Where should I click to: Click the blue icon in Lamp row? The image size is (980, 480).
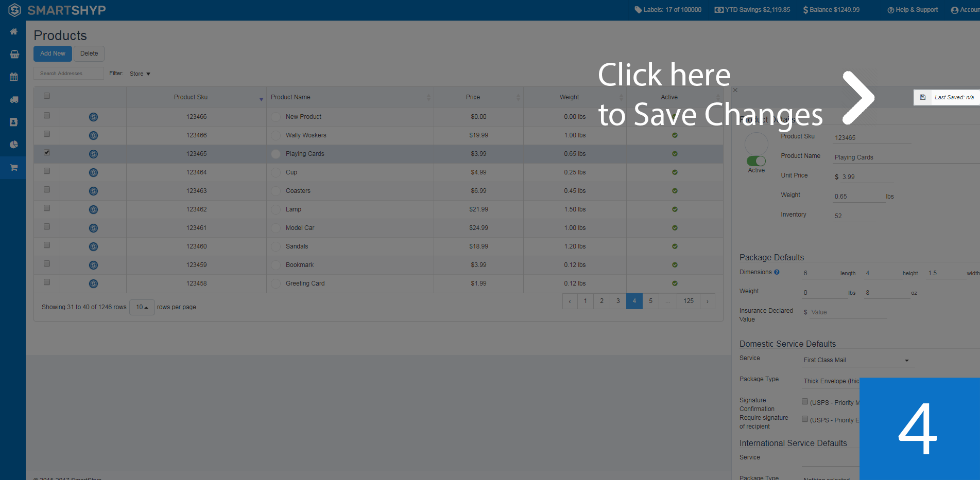click(x=93, y=209)
